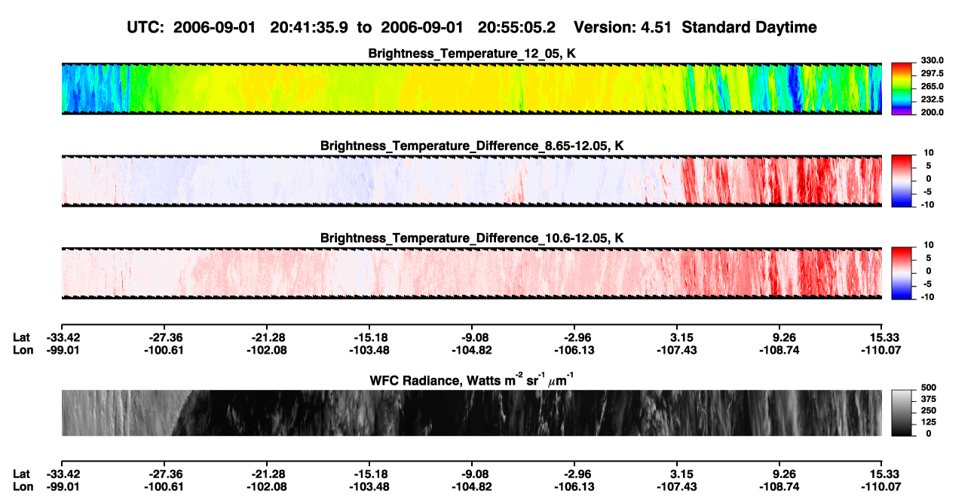Click the grayscale WFC Radiance image strip
The image size is (980, 503).
click(x=471, y=413)
